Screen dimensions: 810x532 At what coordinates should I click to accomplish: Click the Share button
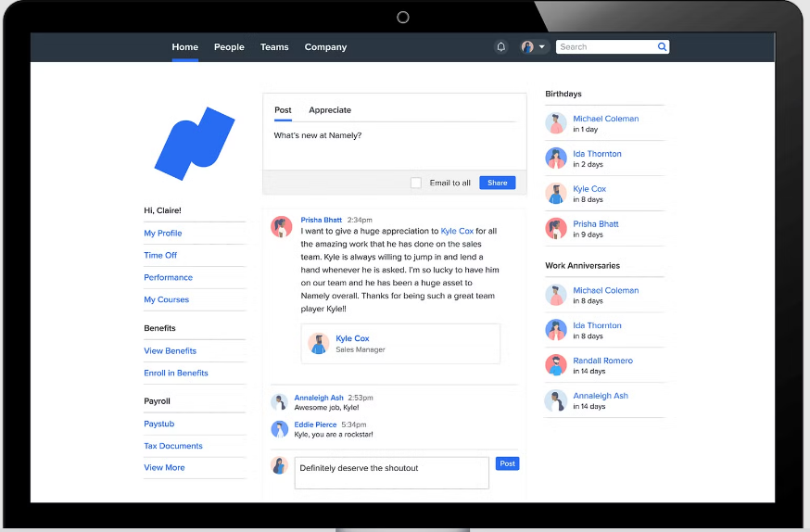point(498,183)
